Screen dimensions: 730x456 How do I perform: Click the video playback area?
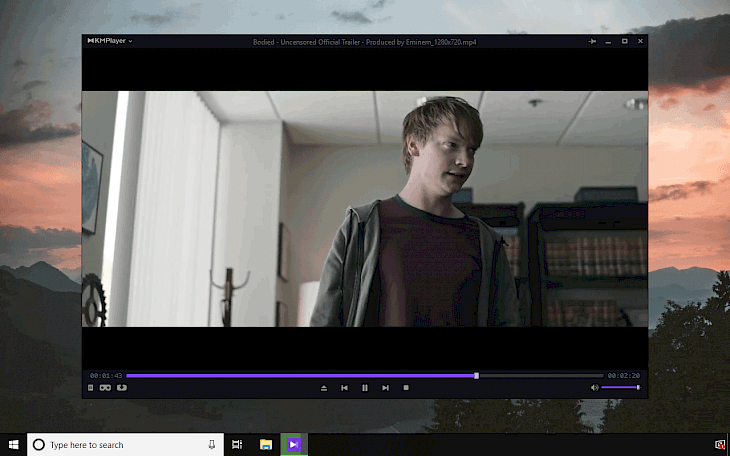pyautogui.click(x=365, y=209)
